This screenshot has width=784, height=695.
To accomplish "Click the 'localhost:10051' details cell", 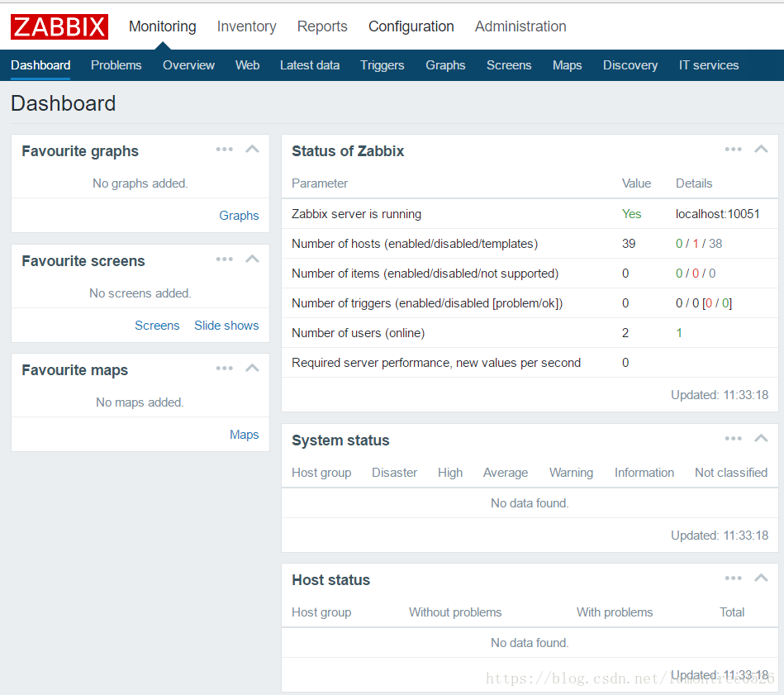I will (718, 214).
